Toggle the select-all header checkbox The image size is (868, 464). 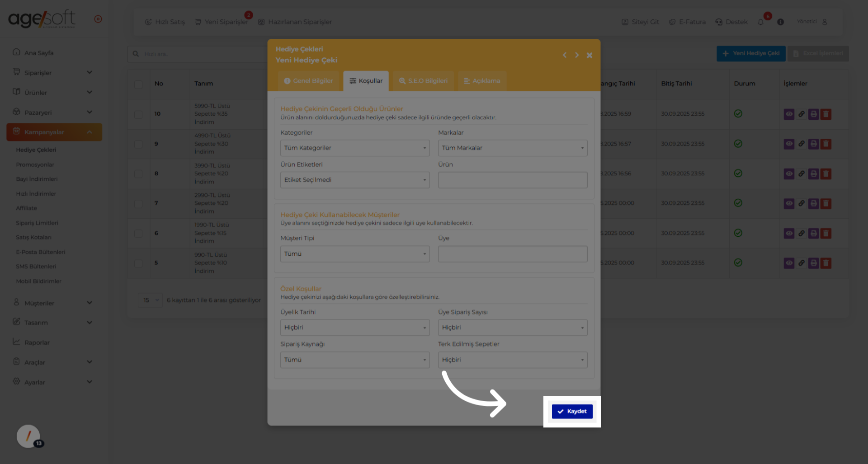138,84
